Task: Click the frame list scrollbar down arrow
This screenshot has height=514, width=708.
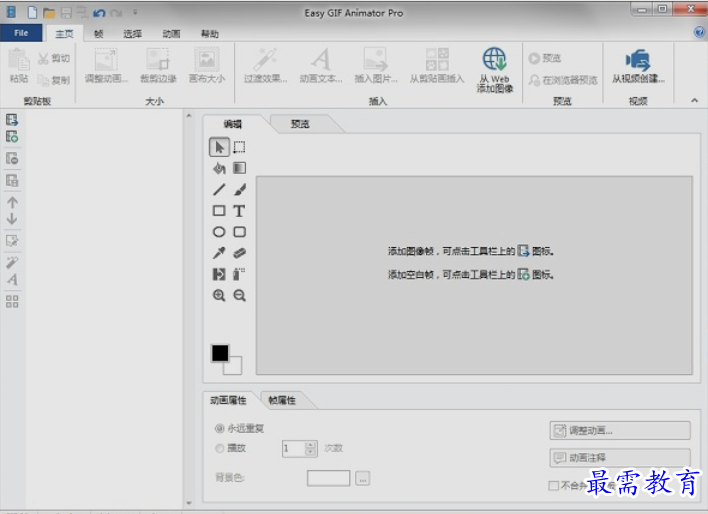Action: click(x=189, y=503)
